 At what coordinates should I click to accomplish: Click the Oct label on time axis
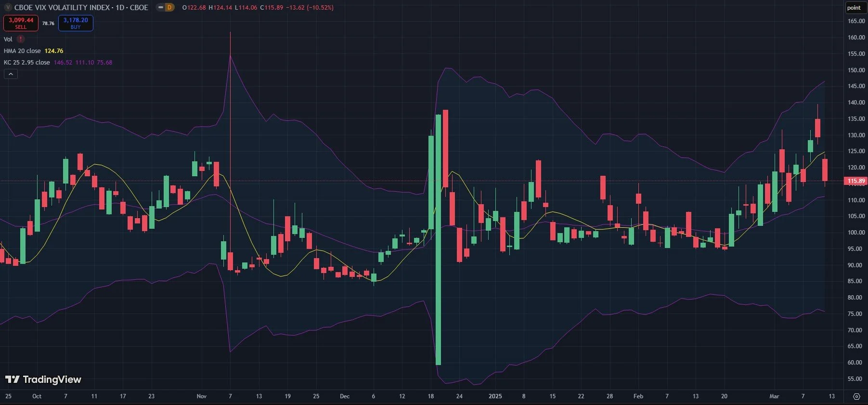pos(37,396)
